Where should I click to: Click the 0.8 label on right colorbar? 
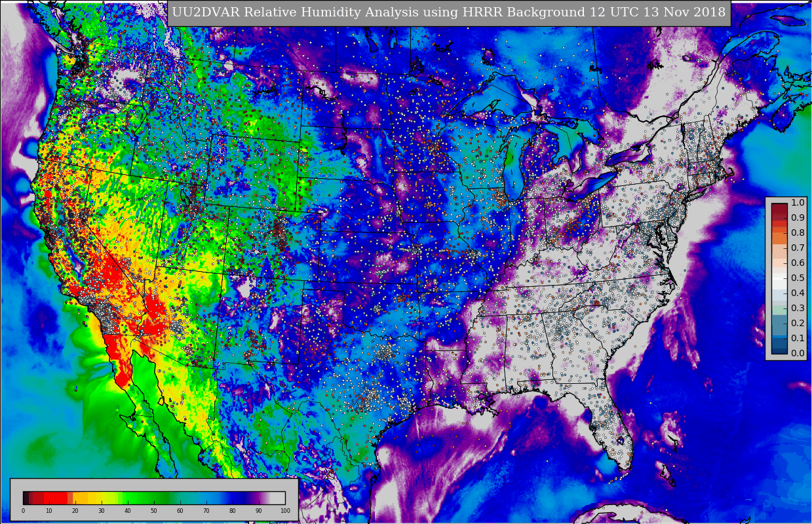(798, 233)
